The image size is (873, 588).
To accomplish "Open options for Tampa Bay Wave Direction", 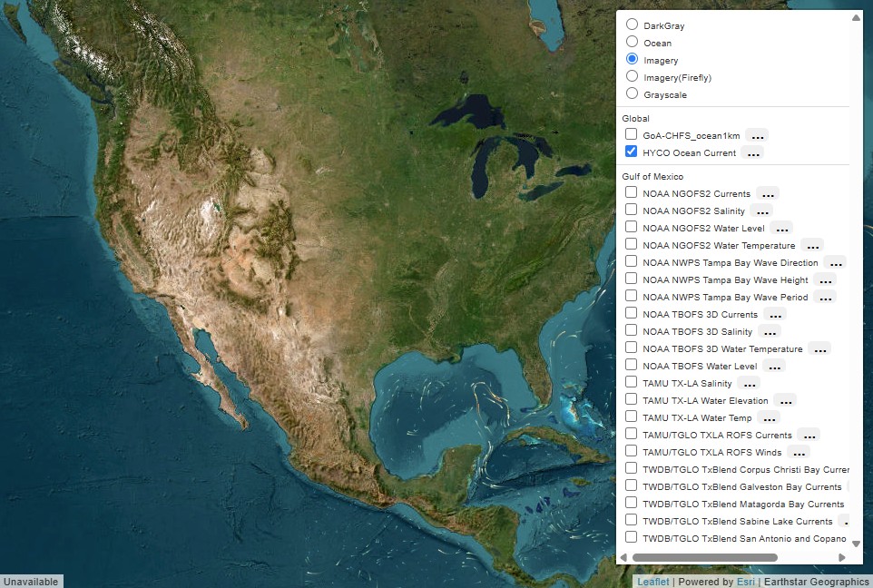I will point(835,263).
